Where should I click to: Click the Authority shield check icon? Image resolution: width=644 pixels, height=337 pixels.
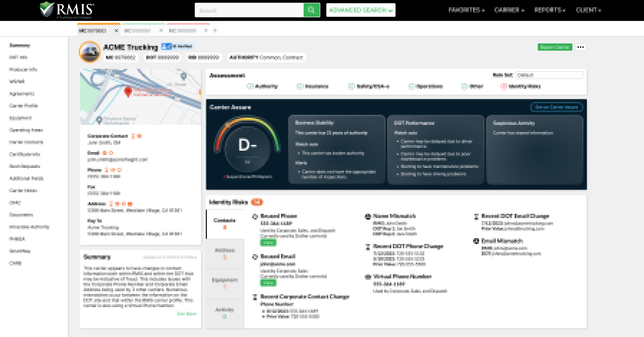pos(250,87)
